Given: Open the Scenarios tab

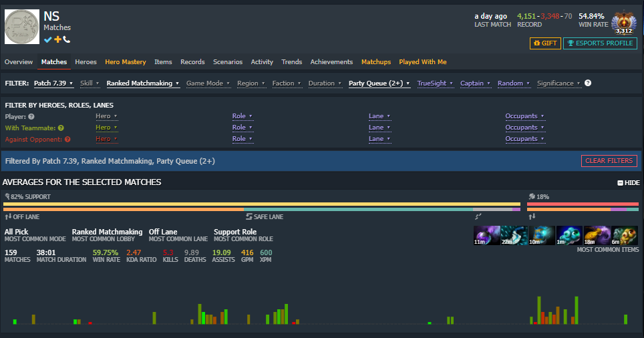Looking at the screenshot, I should [228, 62].
